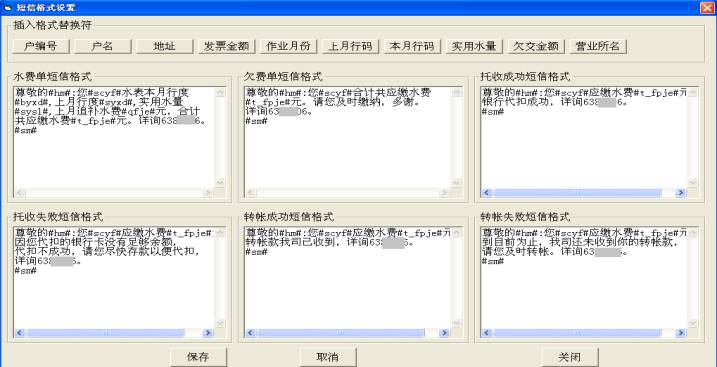Click right scroll arrow in 托收失败短信格式 box
The height and width of the screenshot is (367, 717).
coord(208,333)
